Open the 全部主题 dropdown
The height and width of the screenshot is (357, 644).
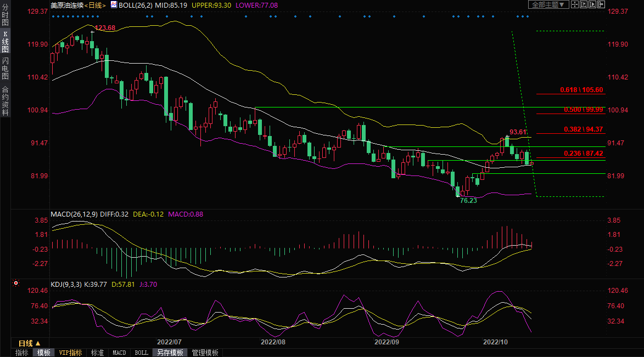coord(547,4)
